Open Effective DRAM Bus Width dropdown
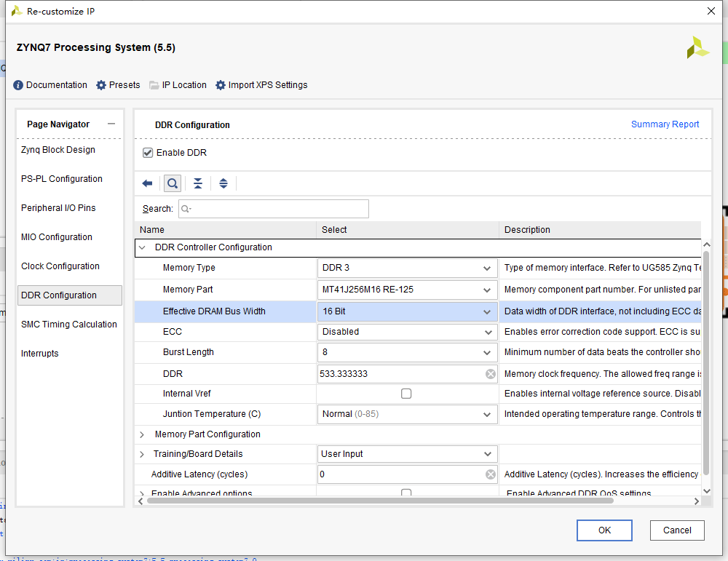 coord(407,311)
